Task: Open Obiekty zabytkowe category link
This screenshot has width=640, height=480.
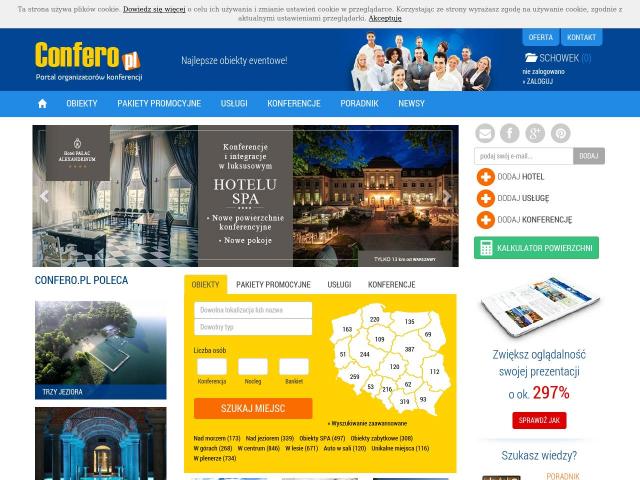Action: pyautogui.click(x=382, y=438)
